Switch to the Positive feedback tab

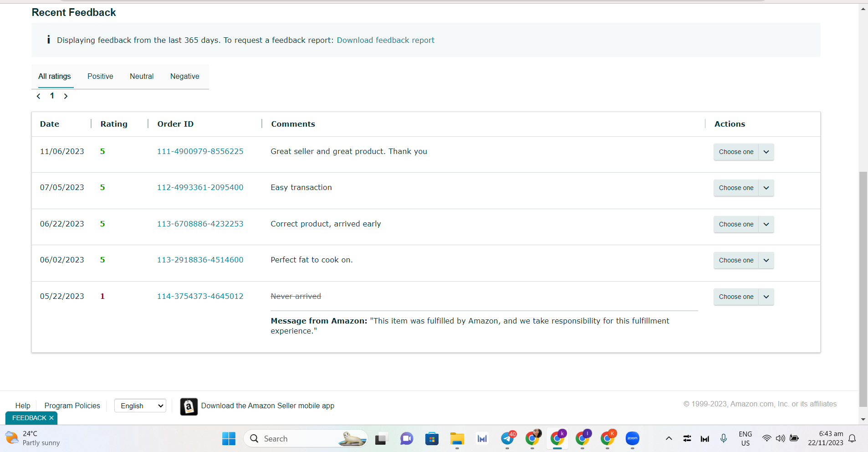(100, 76)
